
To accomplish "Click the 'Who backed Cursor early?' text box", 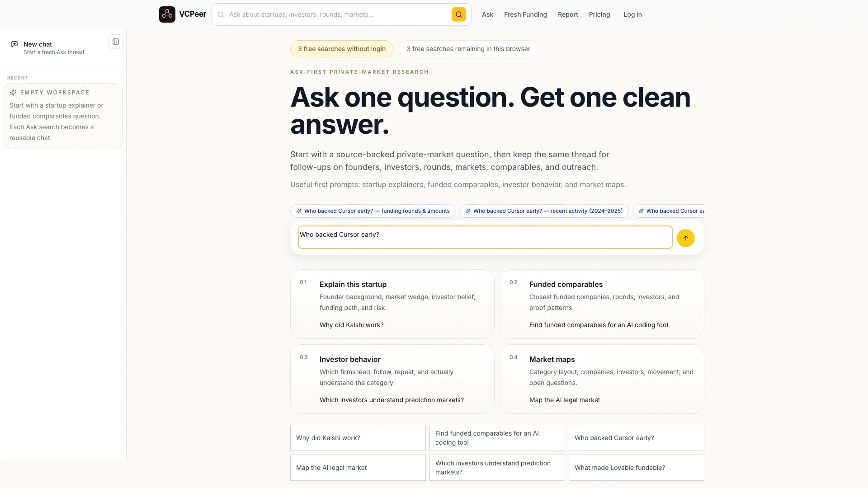I will [486, 237].
